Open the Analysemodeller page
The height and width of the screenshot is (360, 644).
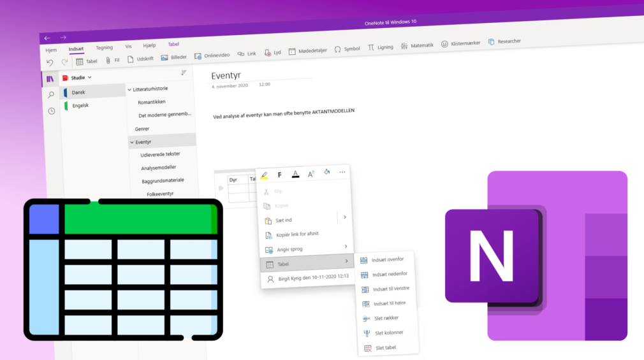coord(159,168)
